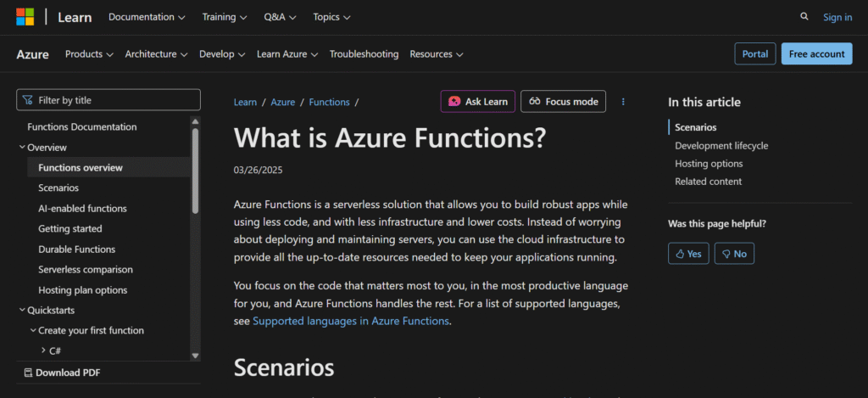This screenshot has width=868, height=398.
Task: Expand the C# tree node
Action: 44,350
